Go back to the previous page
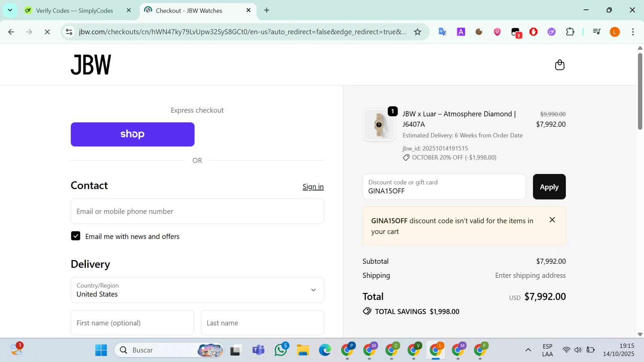Viewport: 644px width, 362px height. (11, 32)
